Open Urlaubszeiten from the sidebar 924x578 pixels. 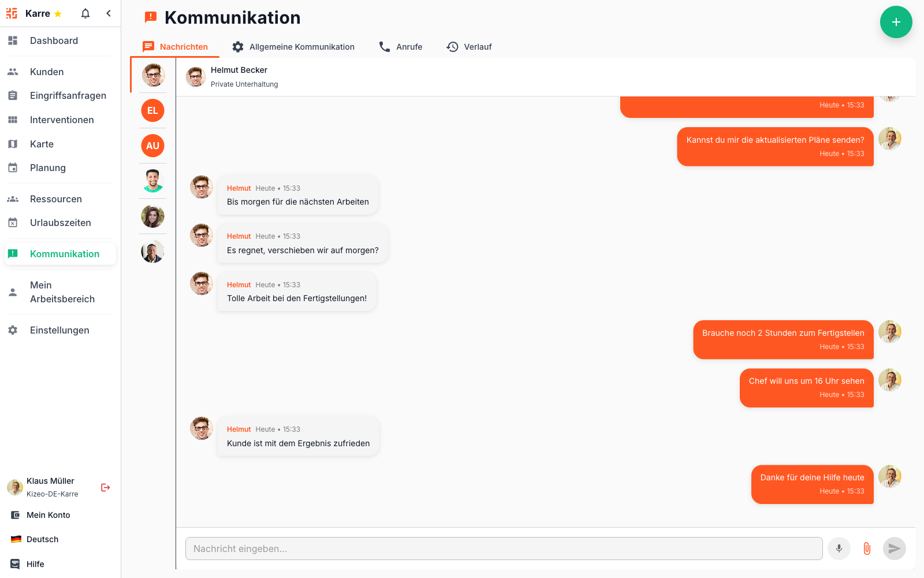[x=60, y=223]
